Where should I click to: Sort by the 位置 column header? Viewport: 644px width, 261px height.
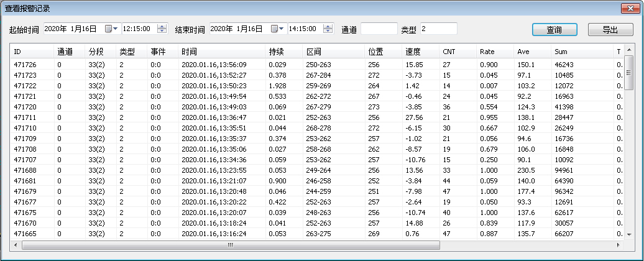384,52
